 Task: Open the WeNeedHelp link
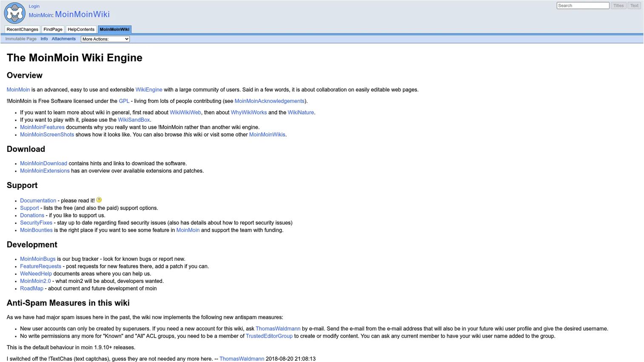36,274
